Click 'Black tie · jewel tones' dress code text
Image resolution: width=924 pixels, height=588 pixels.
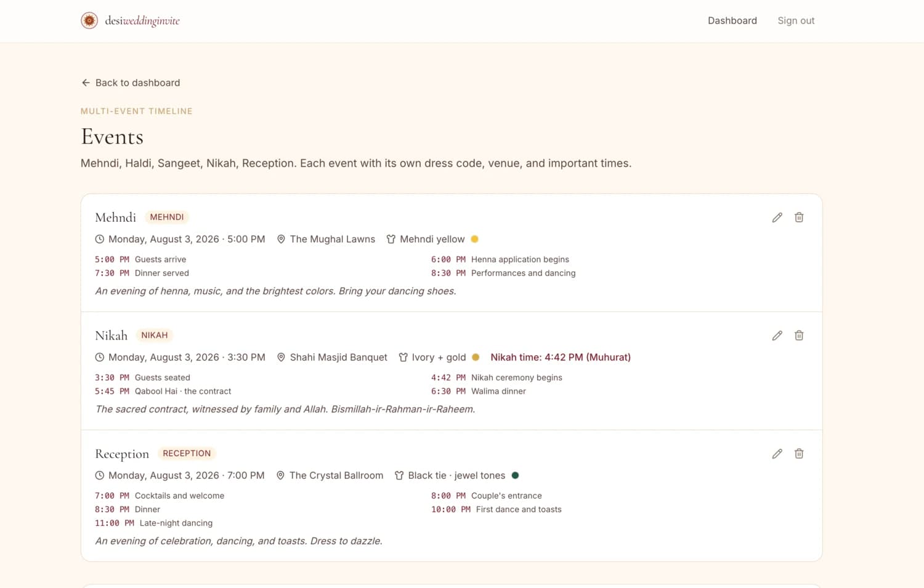[456, 476]
